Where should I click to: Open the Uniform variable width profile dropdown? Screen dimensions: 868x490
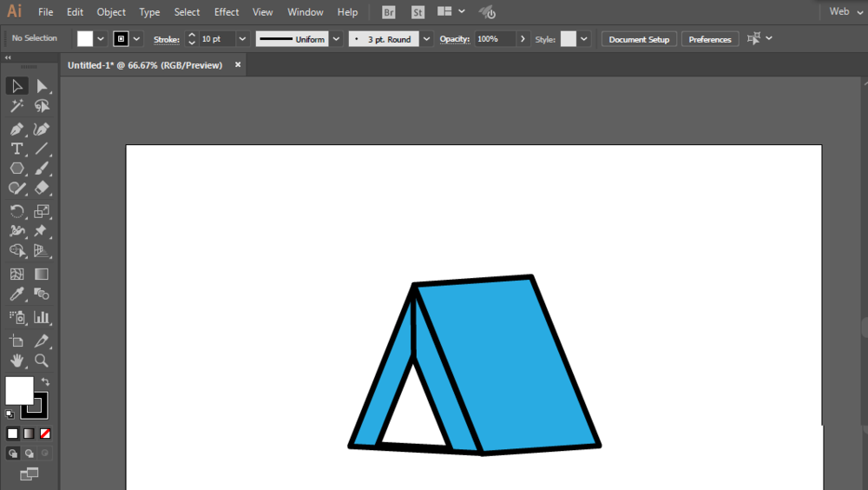335,39
